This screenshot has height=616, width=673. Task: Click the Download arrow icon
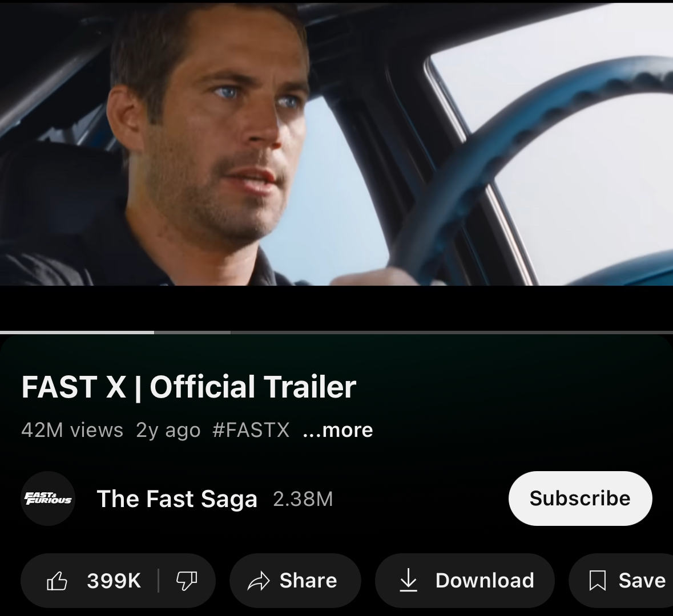(408, 581)
